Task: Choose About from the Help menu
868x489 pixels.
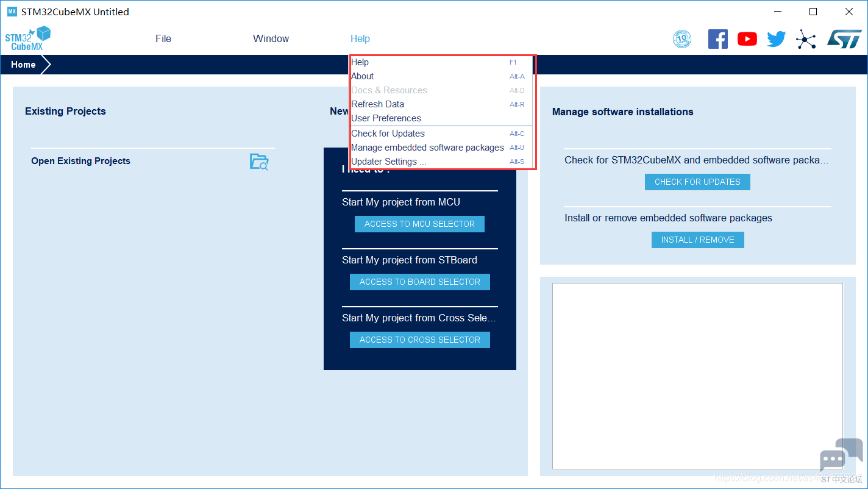Action: click(x=442, y=76)
